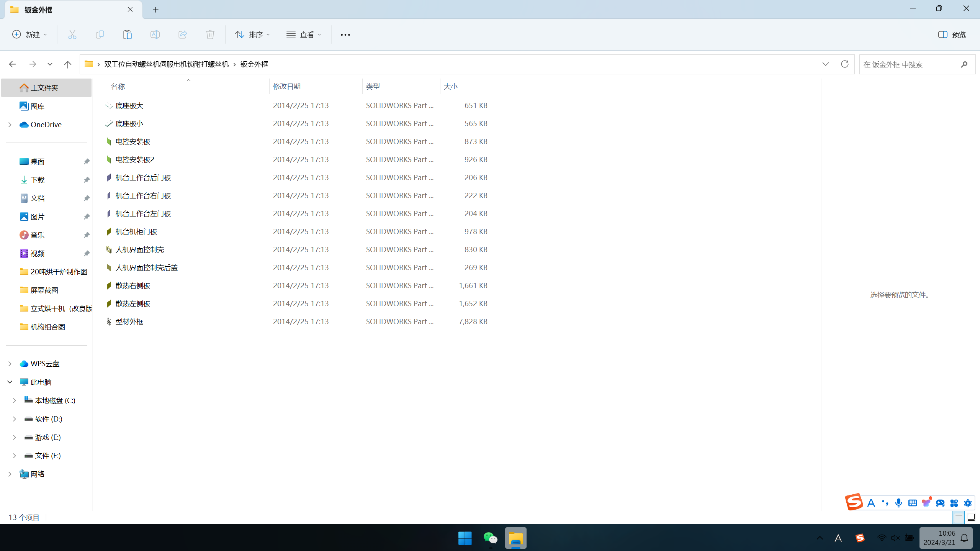Screen dimensions: 980x551
Task: Toggle the 预览 preview pane
Action: pyautogui.click(x=952, y=34)
